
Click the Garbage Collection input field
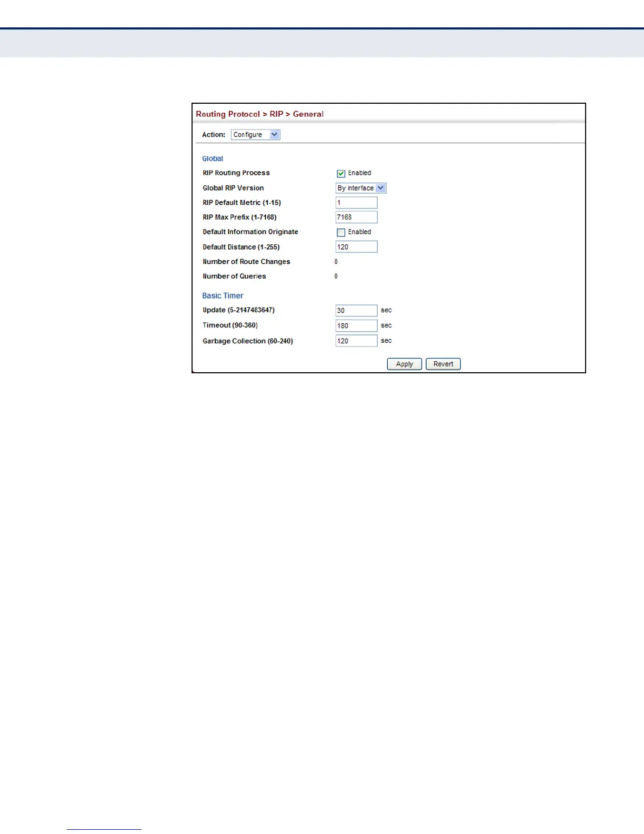(356, 341)
